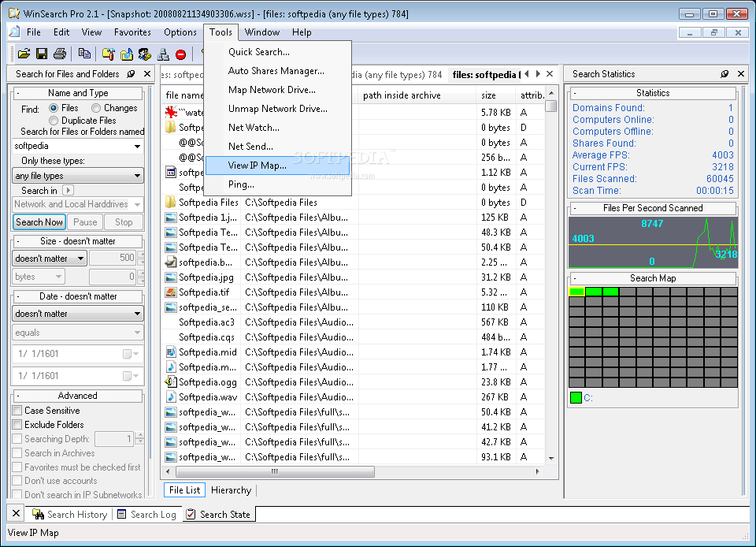
Task: Expand the Search in arrow button
Action: 68,190
